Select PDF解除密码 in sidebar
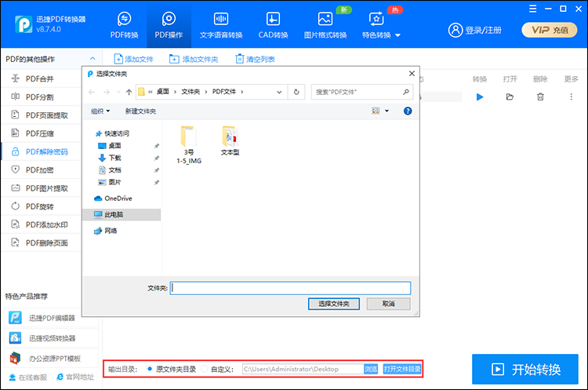Viewport: 588px width, 390px height. [x=42, y=151]
